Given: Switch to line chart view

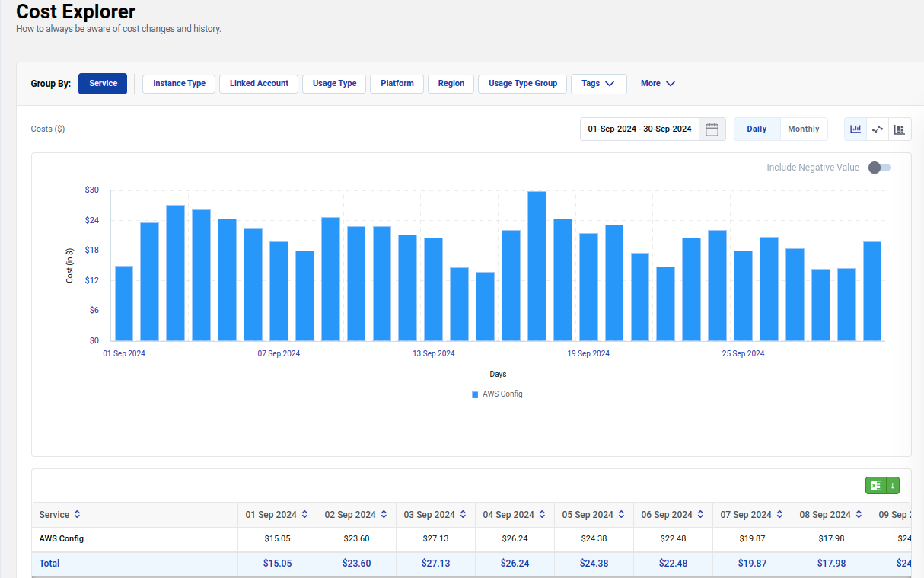Looking at the screenshot, I should coord(878,129).
